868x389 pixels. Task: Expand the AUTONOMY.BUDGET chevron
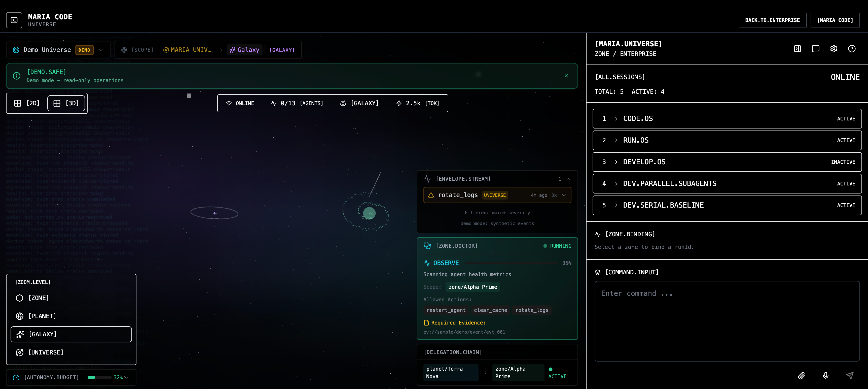126,377
